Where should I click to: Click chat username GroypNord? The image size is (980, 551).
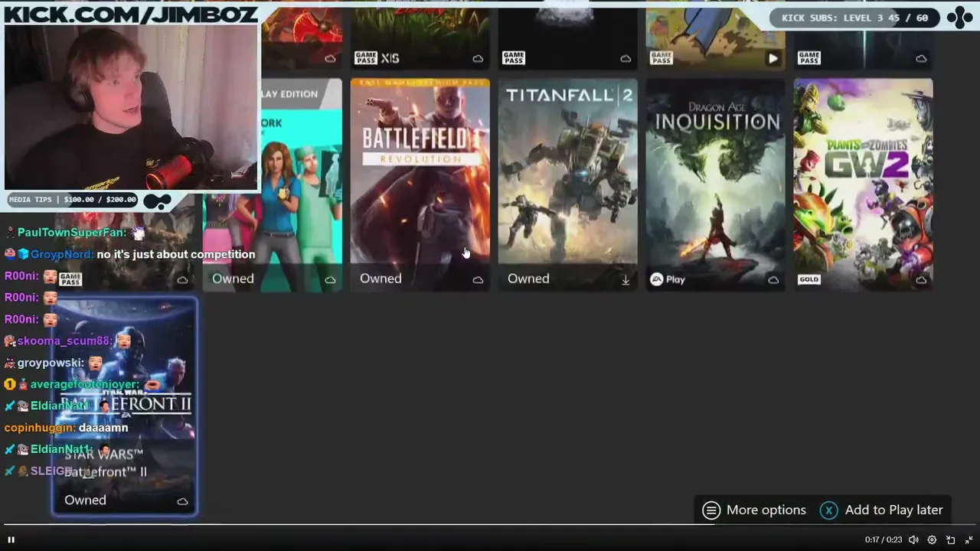click(x=61, y=254)
